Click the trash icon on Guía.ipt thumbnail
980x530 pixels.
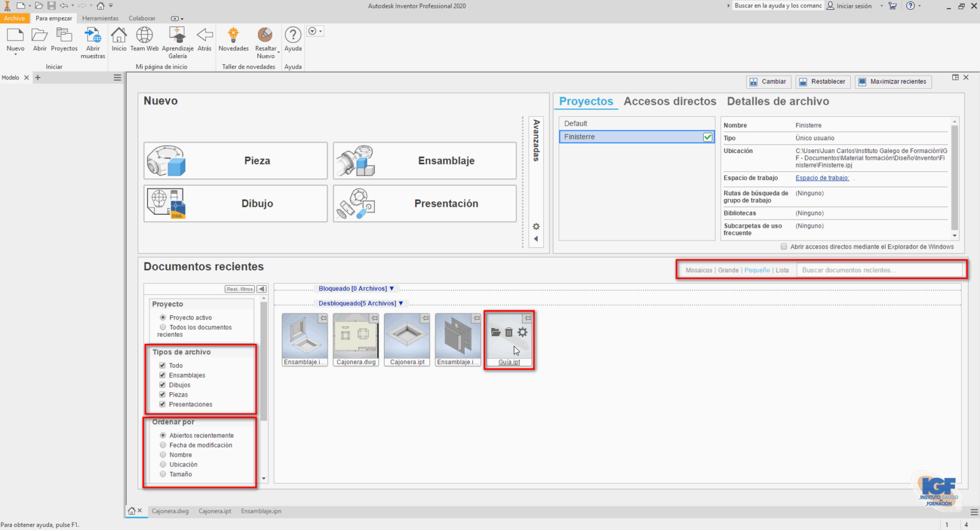tap(508, 332)
